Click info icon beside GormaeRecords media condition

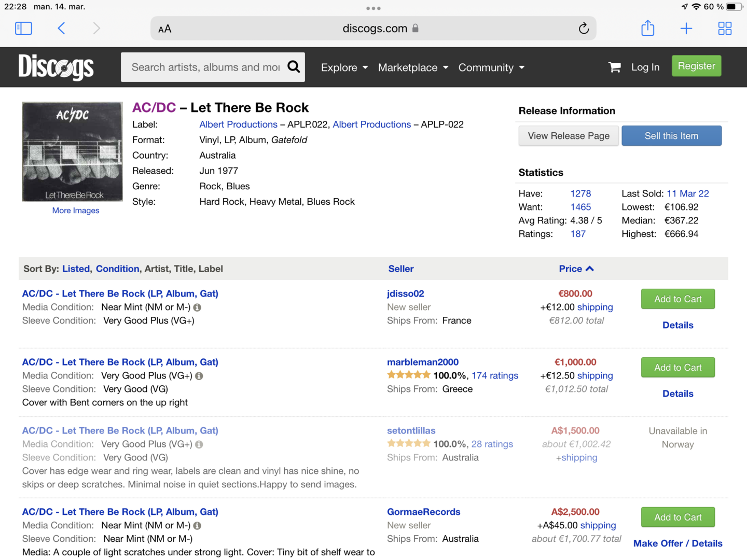click(197, 526)
